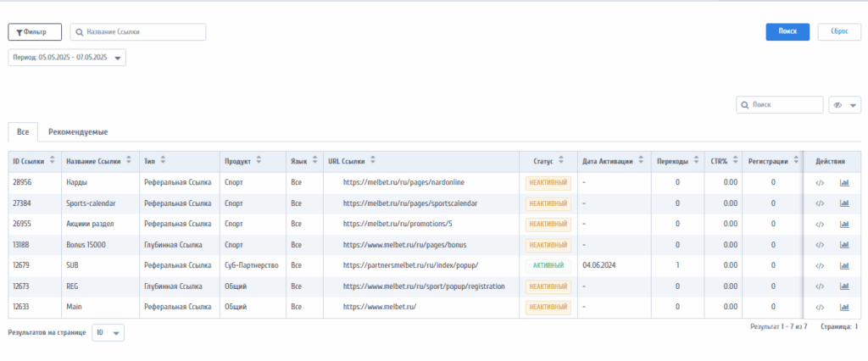The image size is (868, 361).
Task: Open embed code for link Нарды
Action: [820, 183]
